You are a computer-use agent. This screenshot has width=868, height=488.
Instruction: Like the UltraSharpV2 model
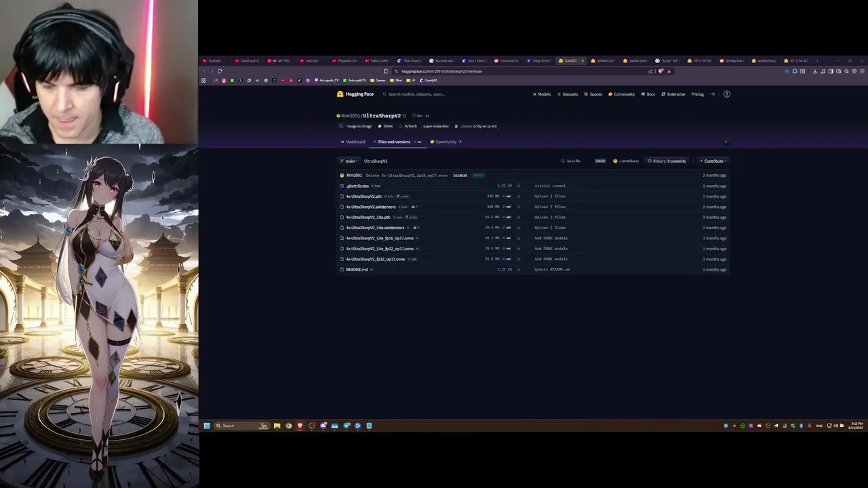[x=417, y=116]
